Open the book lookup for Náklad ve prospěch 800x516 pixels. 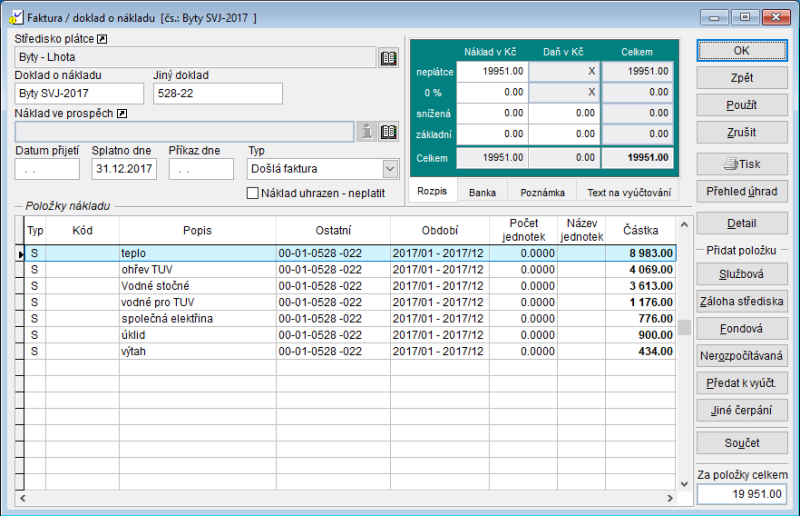click(389, 131)
